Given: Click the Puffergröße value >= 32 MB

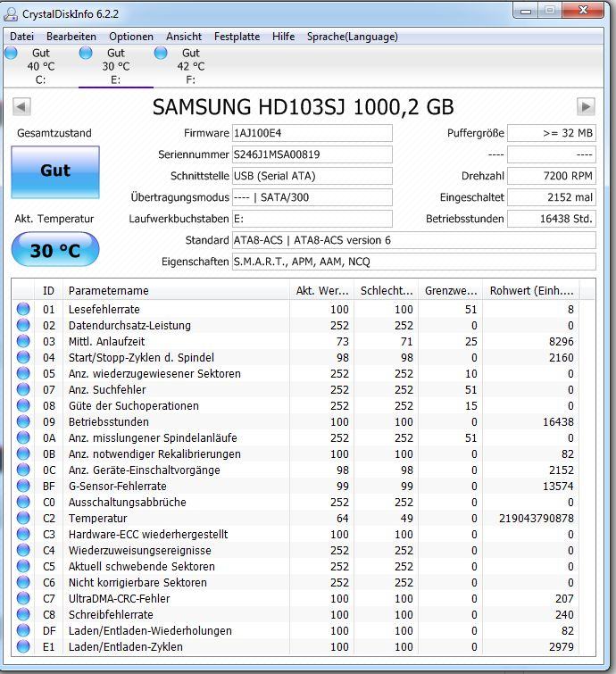Looking at the screenshot, I should 552,133.
